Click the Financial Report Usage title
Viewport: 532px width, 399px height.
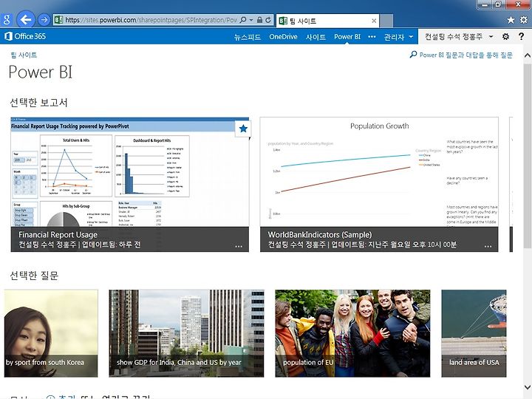[x=58, y=234]
